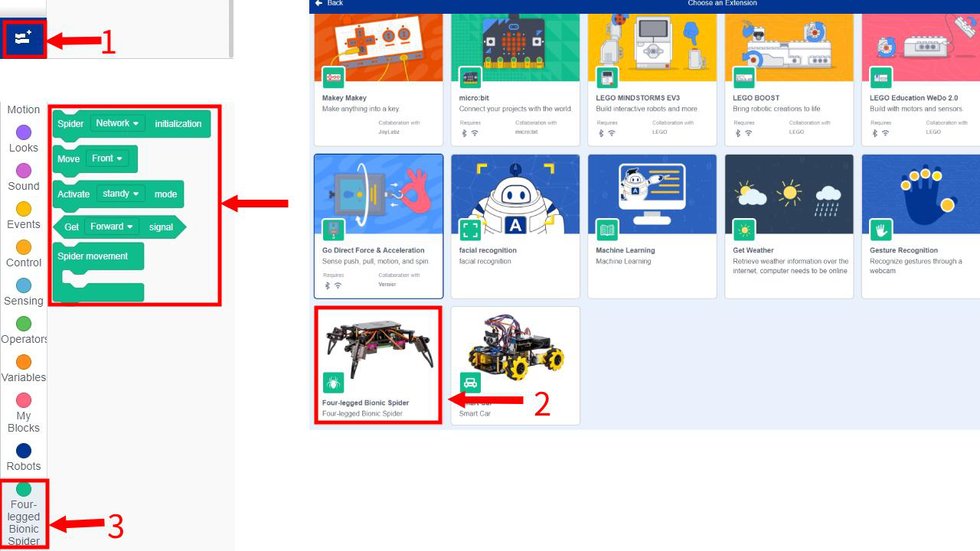The height and width of the screenshot is (551, 980).
Task: Select the Sound category circle
Action: [x=24, y=171]
